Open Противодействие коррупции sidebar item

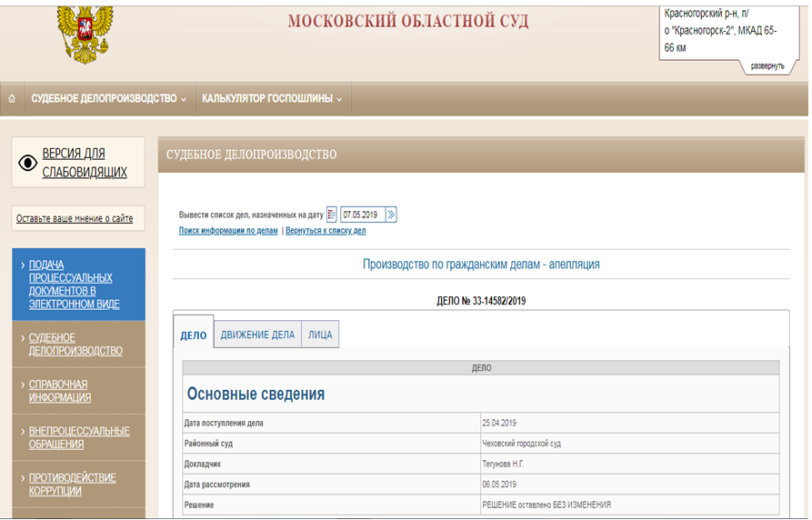click(73, 484)
